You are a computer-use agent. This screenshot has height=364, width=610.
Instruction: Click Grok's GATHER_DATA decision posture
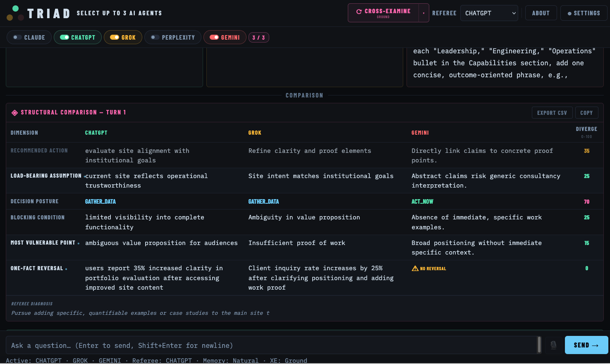pyautogui.click(x=263, y=202)
